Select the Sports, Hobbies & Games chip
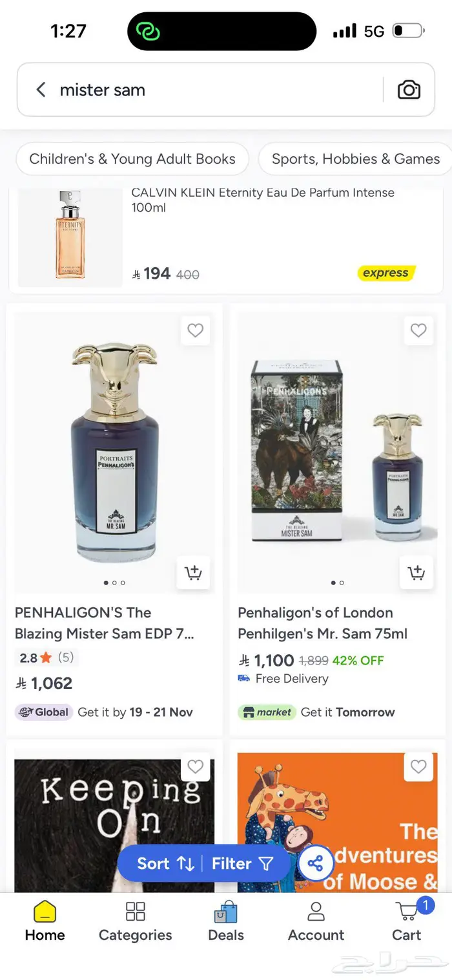Screen dimensions: 452x980 (354, 159)
